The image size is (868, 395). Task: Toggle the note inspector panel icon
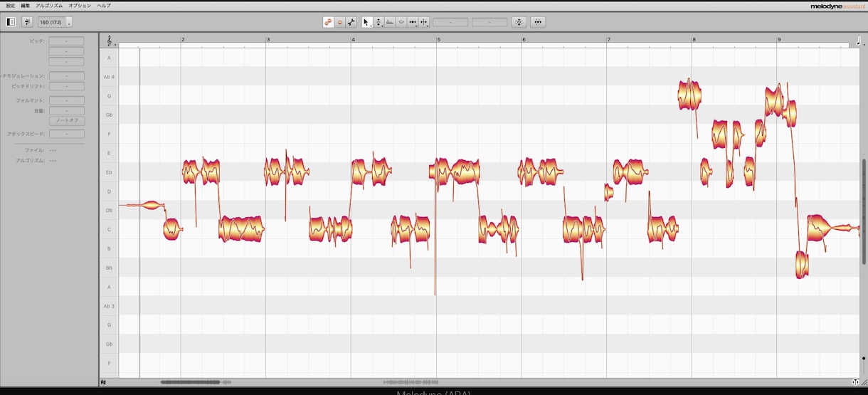pyautogui.click(x=11, y=22)
